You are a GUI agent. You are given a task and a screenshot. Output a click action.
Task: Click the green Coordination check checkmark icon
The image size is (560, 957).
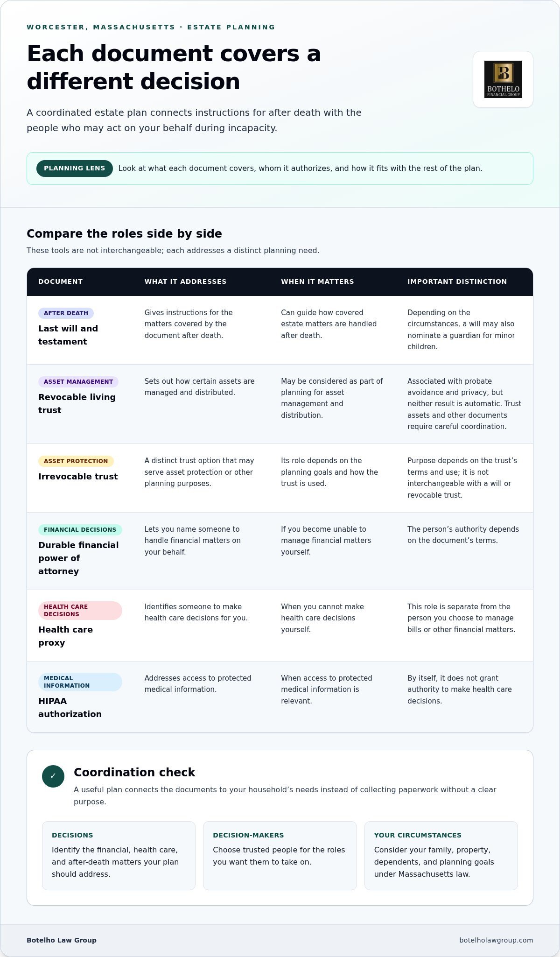tap(53, 776)
